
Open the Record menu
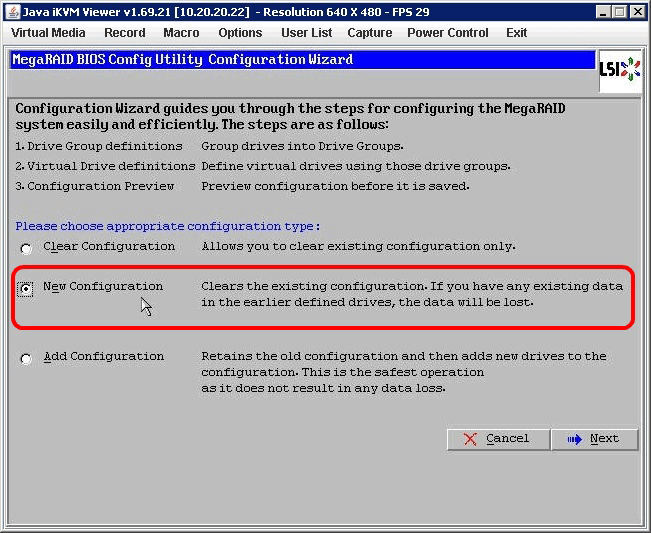[125, 33]
